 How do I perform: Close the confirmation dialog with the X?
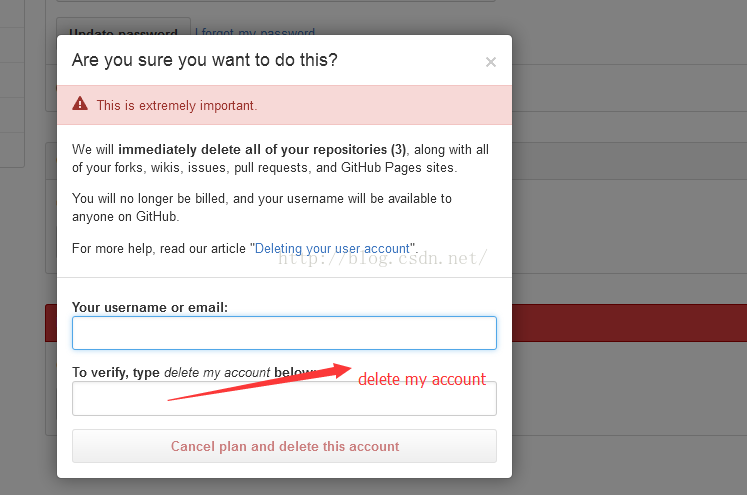[491, 62]
